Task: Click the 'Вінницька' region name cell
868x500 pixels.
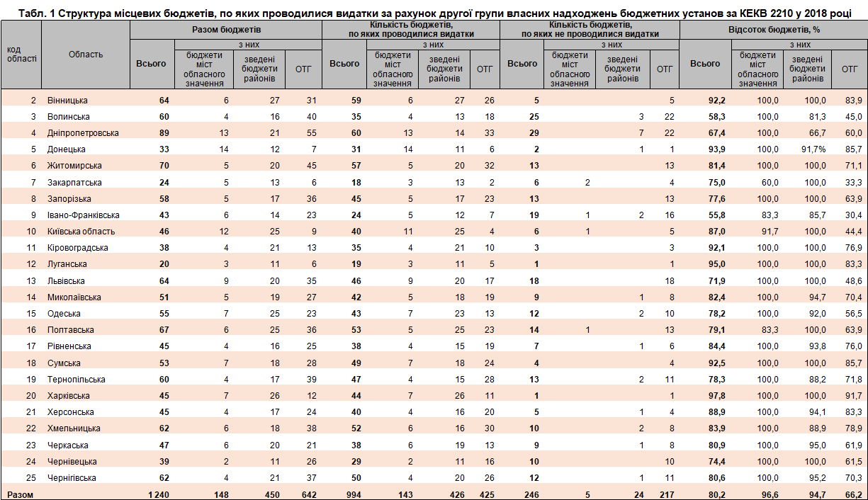Action: tap(67, 101)
